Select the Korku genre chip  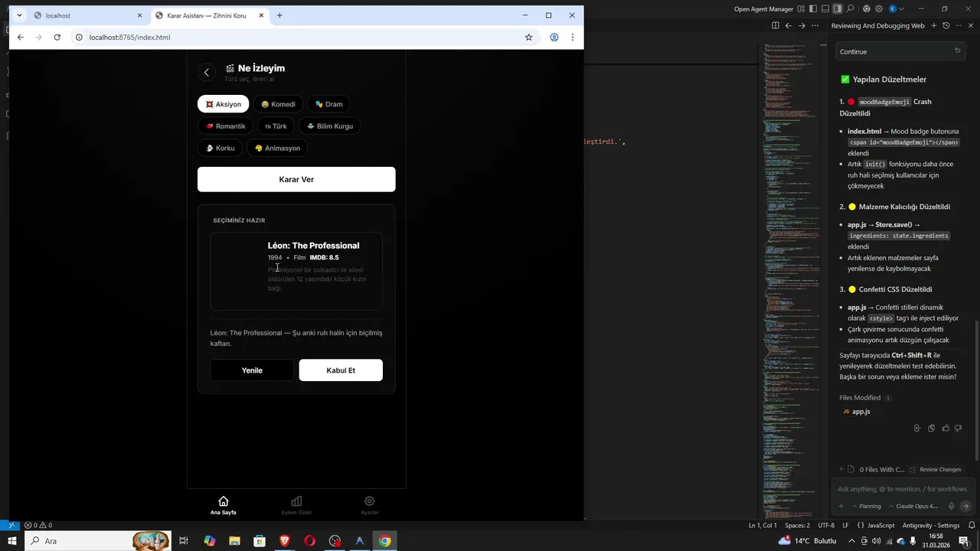point(220,148)
